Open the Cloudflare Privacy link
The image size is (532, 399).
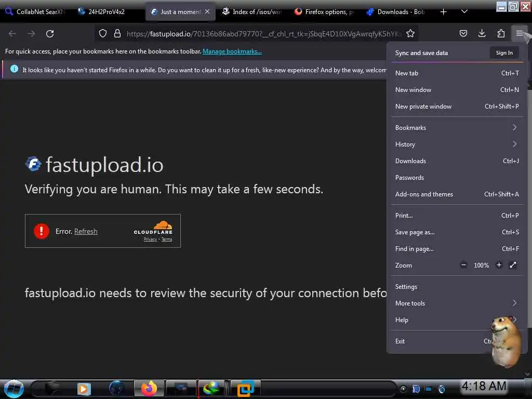150,239
